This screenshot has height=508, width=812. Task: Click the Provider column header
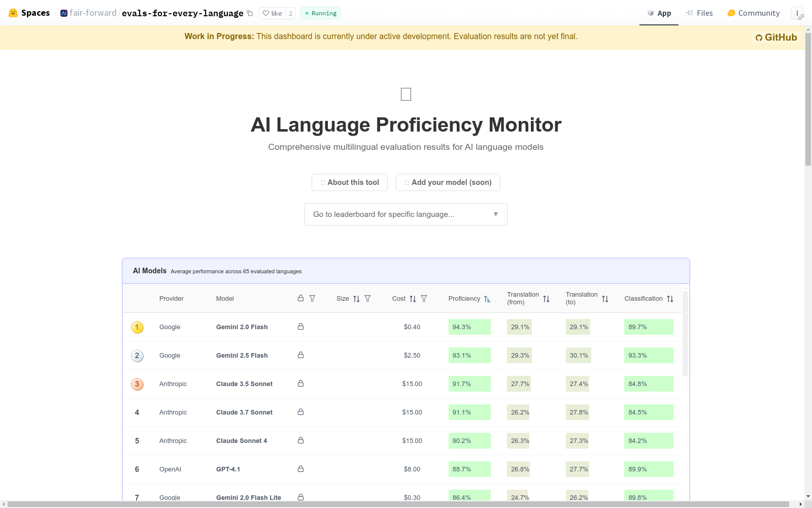(x=172, y=299)
